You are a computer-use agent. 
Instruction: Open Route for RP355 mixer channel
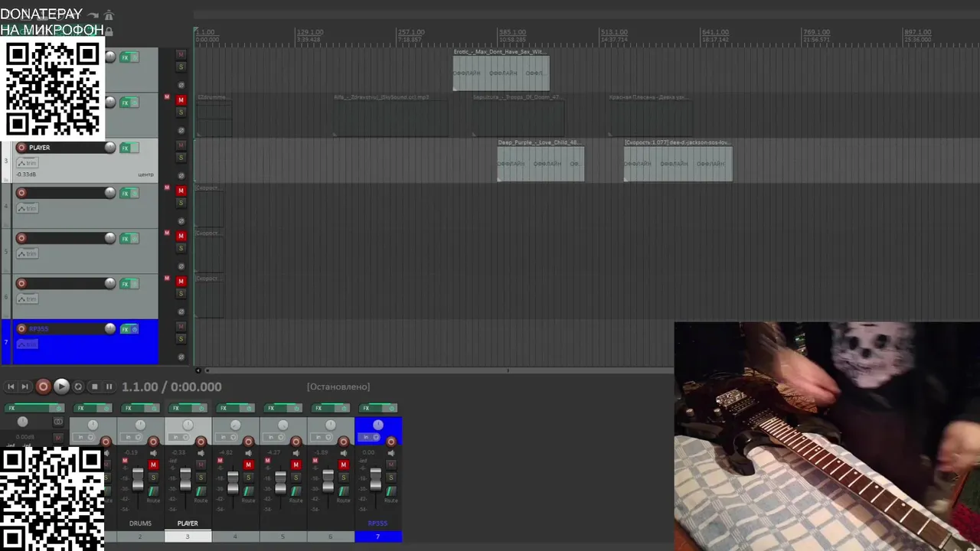click(390, 493)
